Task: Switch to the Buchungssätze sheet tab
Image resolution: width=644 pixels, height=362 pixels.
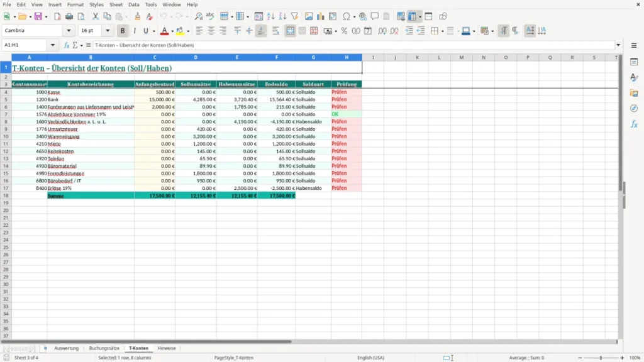Action: tap(104, 348)
